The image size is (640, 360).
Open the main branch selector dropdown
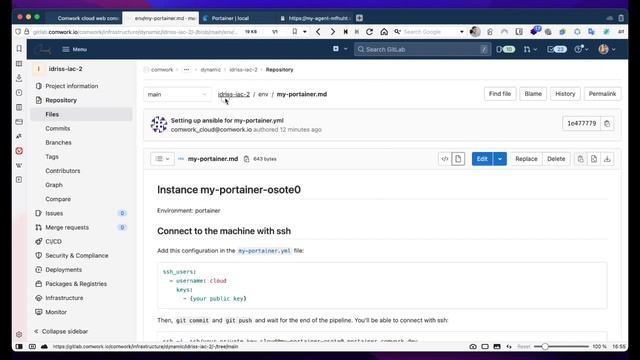pos(177,94)
